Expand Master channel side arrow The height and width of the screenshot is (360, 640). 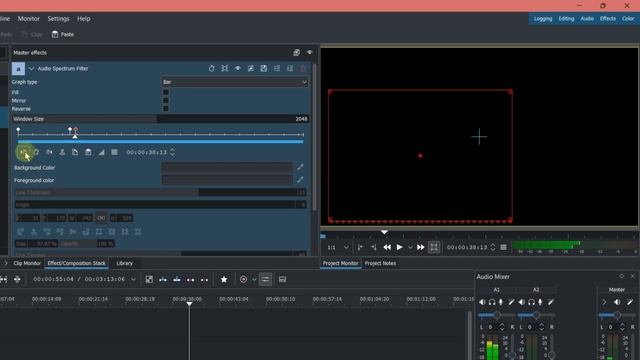click(604, 302)
